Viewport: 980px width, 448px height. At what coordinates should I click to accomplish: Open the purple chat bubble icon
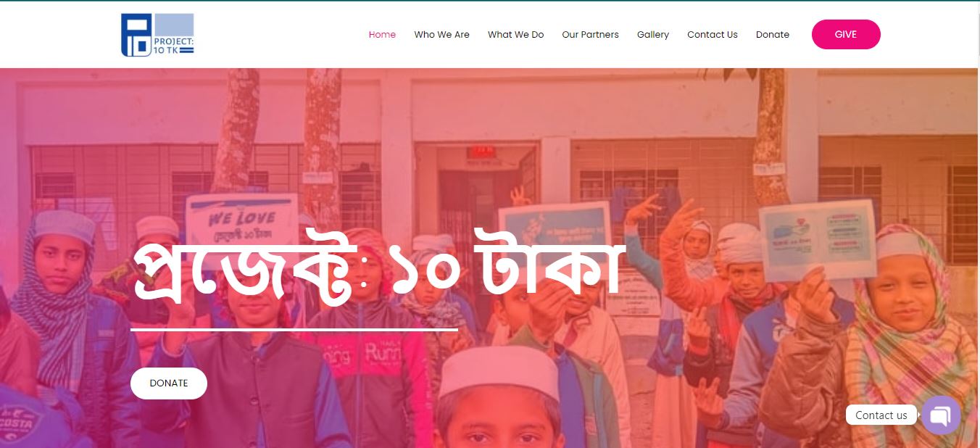click(x=941, y=415)
